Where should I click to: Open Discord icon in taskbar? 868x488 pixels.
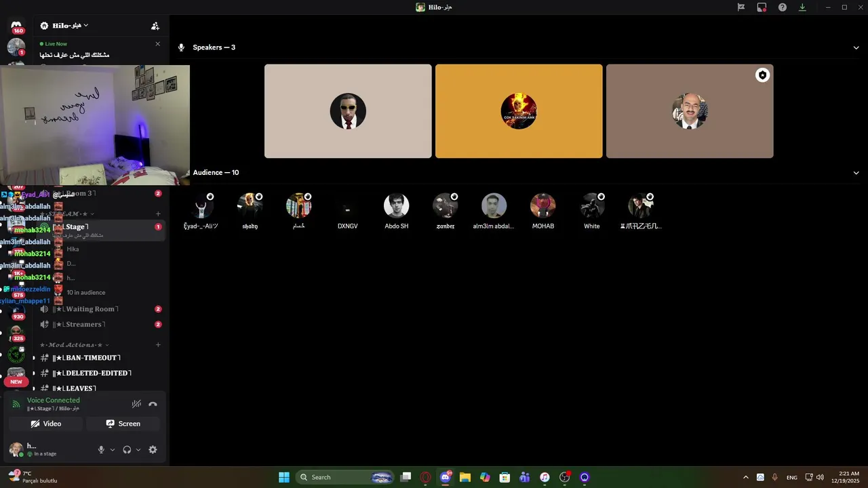click(446, 477)
